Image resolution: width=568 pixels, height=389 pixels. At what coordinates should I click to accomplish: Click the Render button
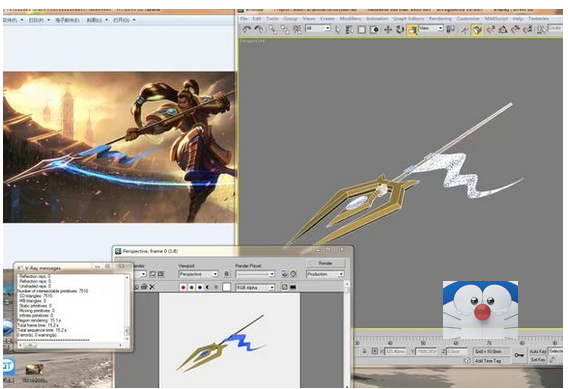coord(325,263)
